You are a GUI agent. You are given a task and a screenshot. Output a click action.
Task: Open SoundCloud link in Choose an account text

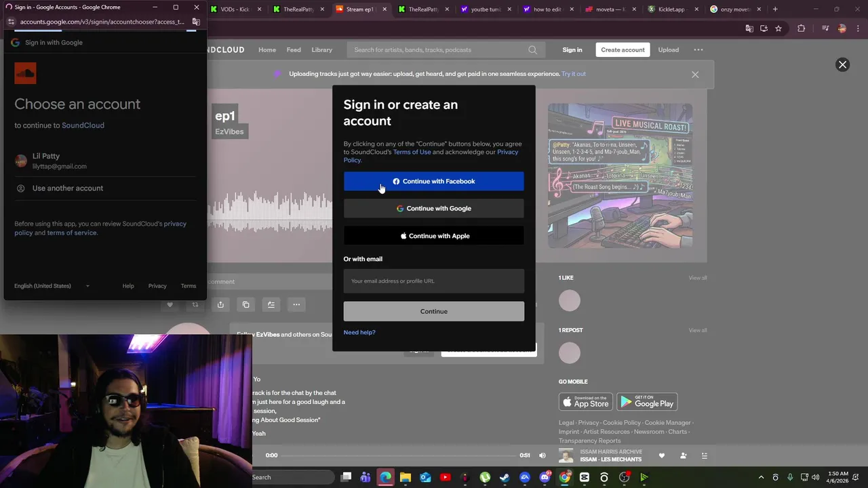point(83,125)
